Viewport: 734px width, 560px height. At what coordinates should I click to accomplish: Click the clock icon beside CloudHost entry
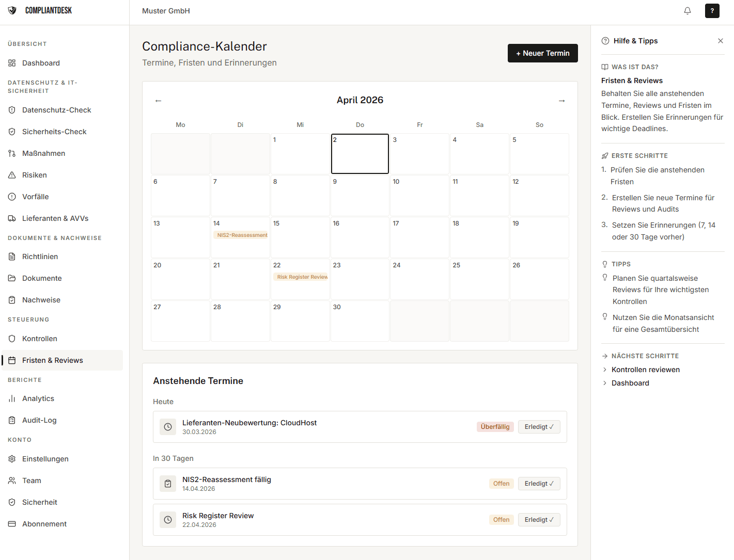coord(168,427)
